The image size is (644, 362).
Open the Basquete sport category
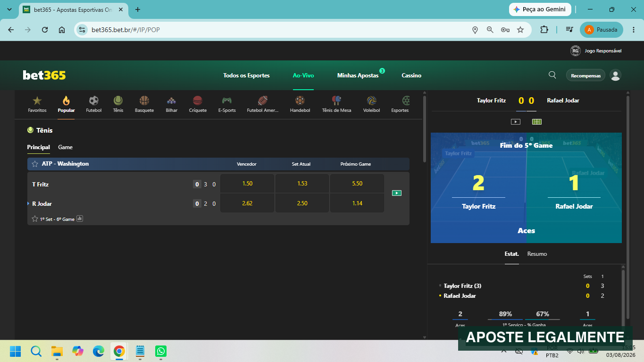pos(144,104)
